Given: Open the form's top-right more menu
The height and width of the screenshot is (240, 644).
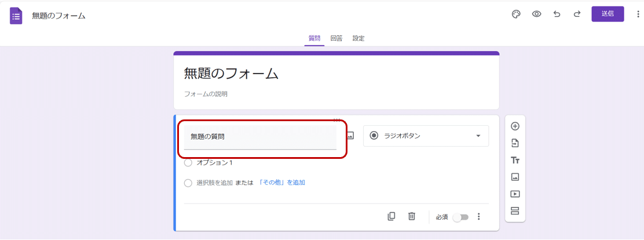Looking at the screenshot, I should pos(638,14).
